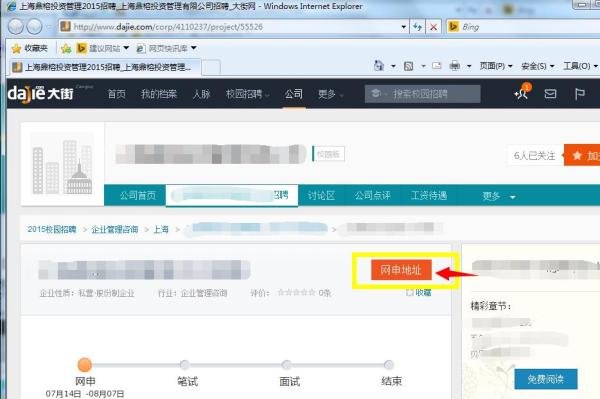The image size is (600, 399).
Task: Open the 页面(P) menu
Action: [496, 66]
